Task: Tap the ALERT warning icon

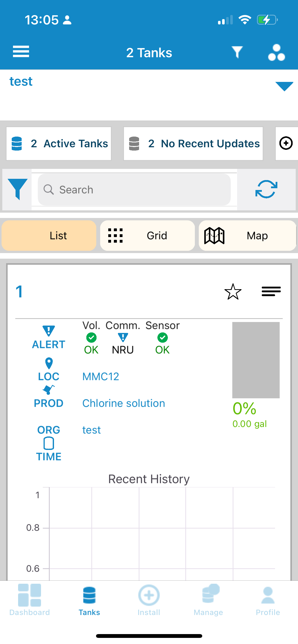Action: tap(49, 331)
